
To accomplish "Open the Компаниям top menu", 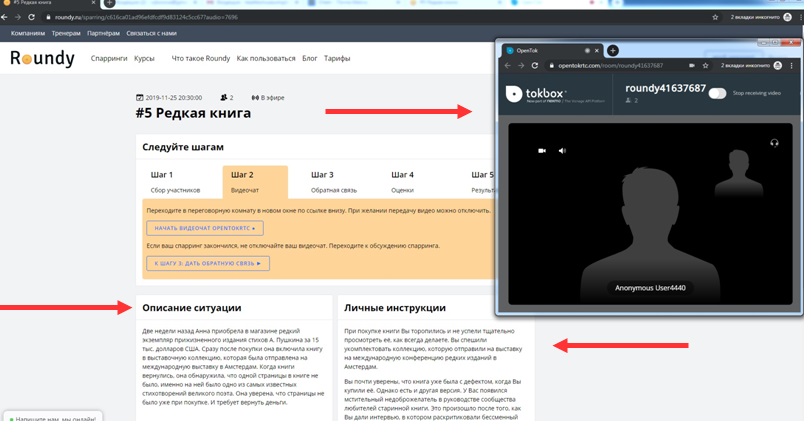I will coord(27,33).
